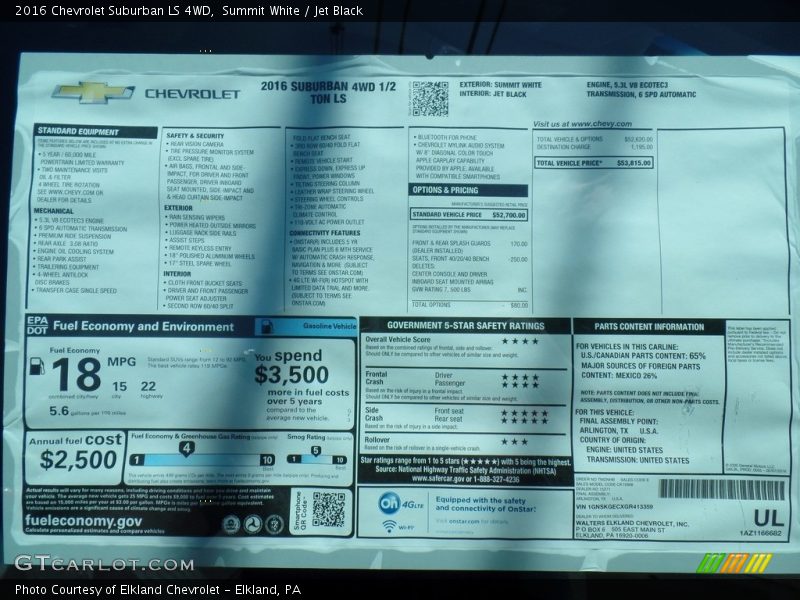Click the large 18 combined MPG figure
The height and width of the screenshot is (600, 800).
pyautogui.click(x=77, y=374)
